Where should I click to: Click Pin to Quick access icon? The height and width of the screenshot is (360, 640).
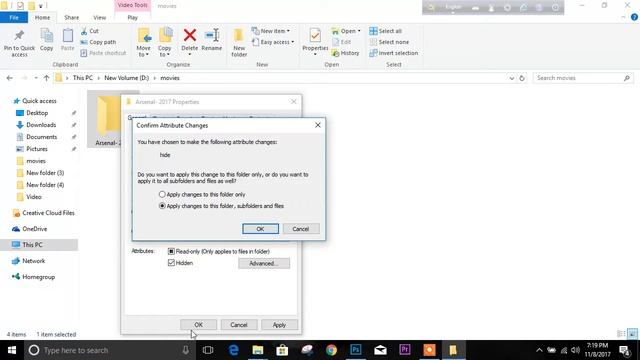tap(19, 42)
